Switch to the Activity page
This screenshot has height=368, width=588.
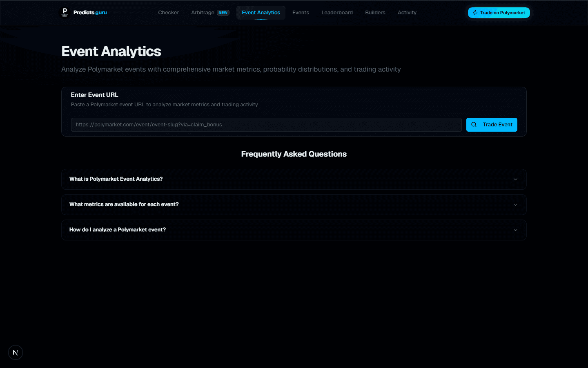pyautogui.click(x=407, y=13)
